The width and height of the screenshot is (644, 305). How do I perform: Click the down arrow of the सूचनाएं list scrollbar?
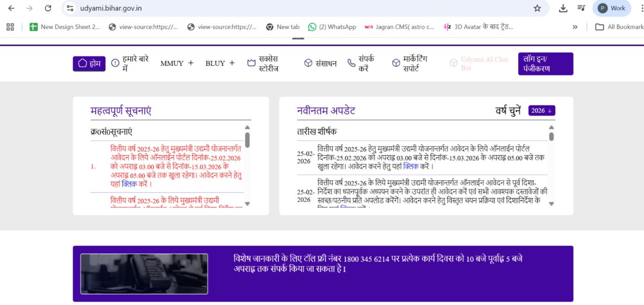point(247,204)
